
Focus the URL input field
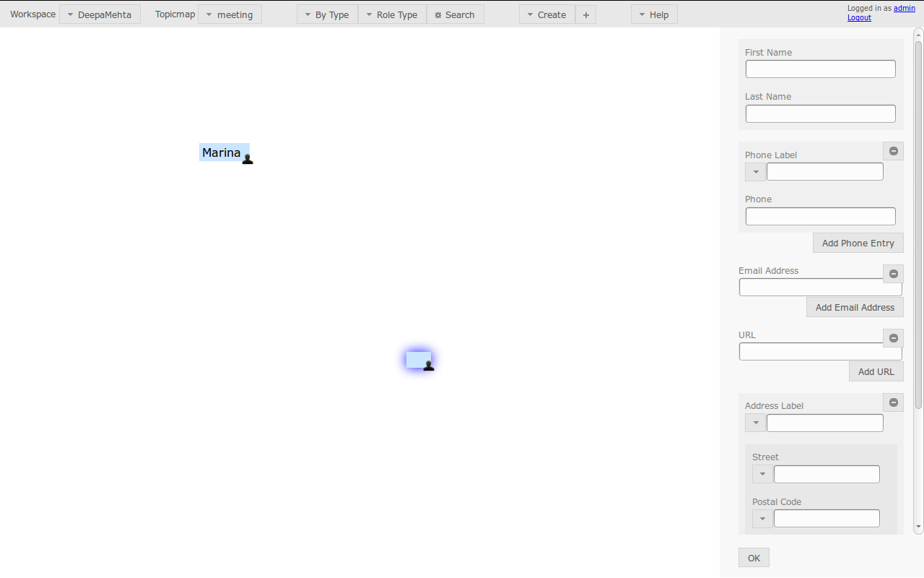(821, 352)
